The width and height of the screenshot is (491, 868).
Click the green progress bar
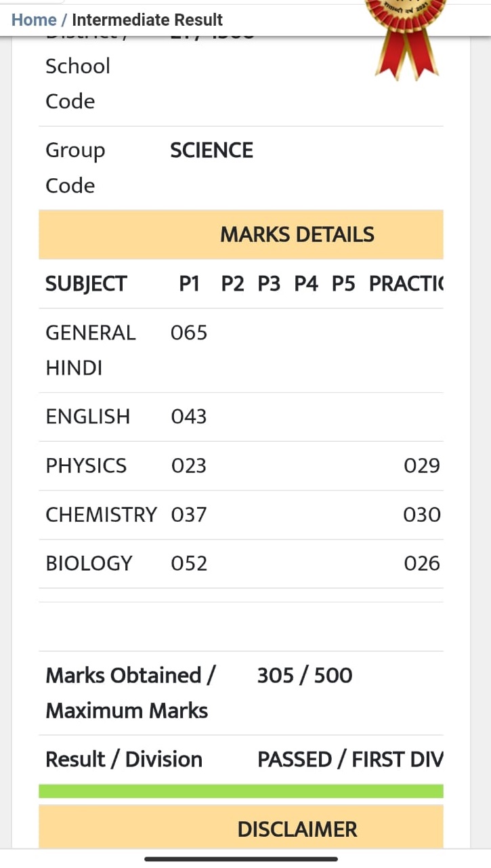241,791
